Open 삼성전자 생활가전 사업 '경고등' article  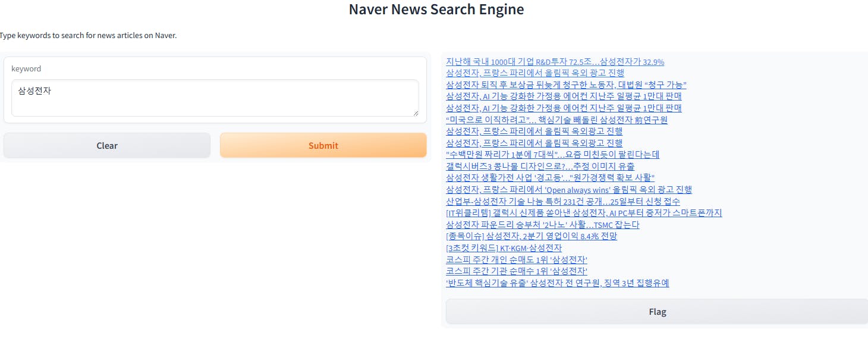550,178
